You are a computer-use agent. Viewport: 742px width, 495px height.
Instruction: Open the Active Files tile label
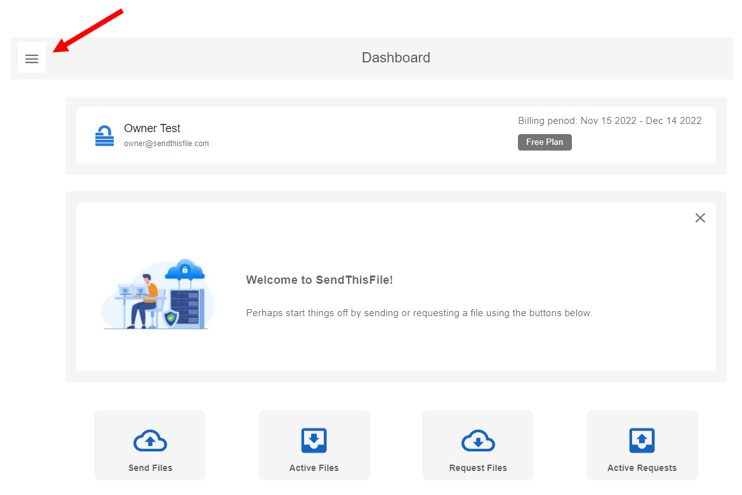click(x=314, y=468)
